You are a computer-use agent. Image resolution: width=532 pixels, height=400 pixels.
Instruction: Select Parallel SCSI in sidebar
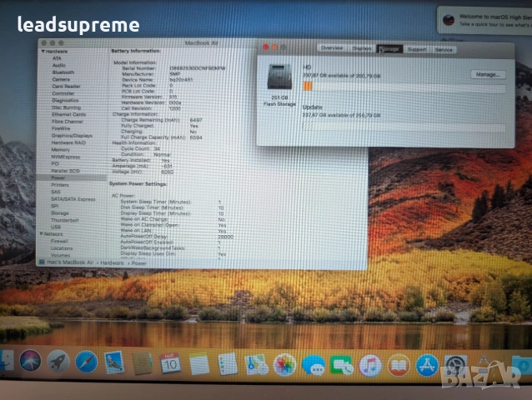click(x=66, y=171)
